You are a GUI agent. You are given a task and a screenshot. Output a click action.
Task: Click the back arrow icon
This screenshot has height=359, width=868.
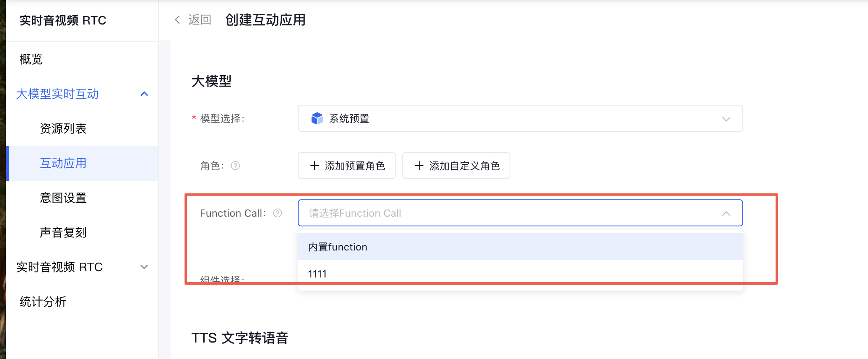tap(178, 20)
